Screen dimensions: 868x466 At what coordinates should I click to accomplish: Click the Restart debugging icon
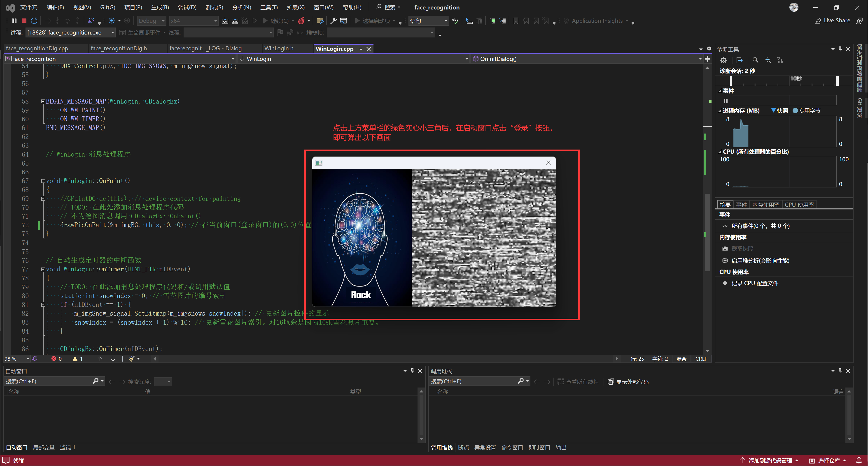[x=34, y=21]
